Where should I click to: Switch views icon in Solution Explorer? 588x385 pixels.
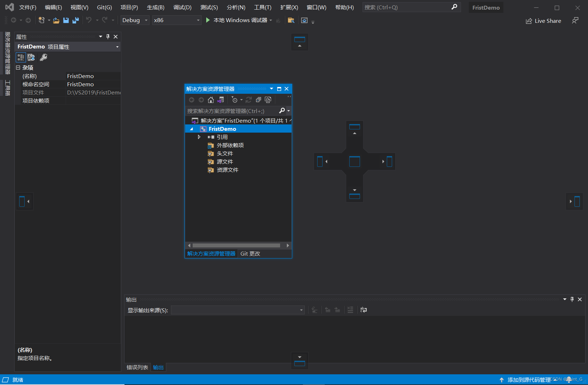[x=220, y=100]
